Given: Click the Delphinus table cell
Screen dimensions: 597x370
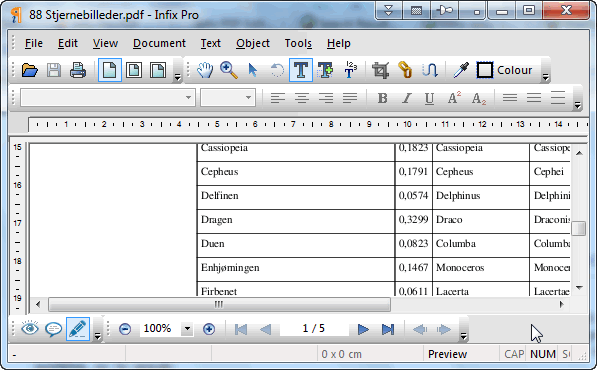Looking at the screenshot, I should pyautogui.click(x=481, y=197).
